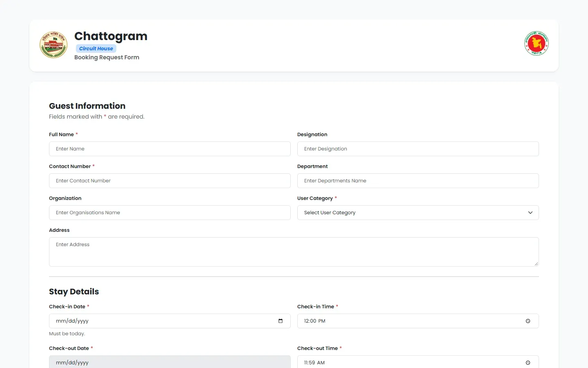
Task: Open the clock picker for Check-in Time
Action: coord(528,321)
